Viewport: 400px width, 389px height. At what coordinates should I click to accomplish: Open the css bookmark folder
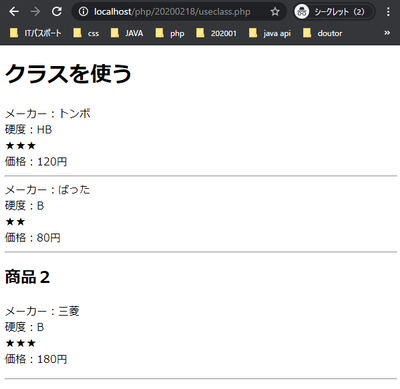(x=86, y=33)
